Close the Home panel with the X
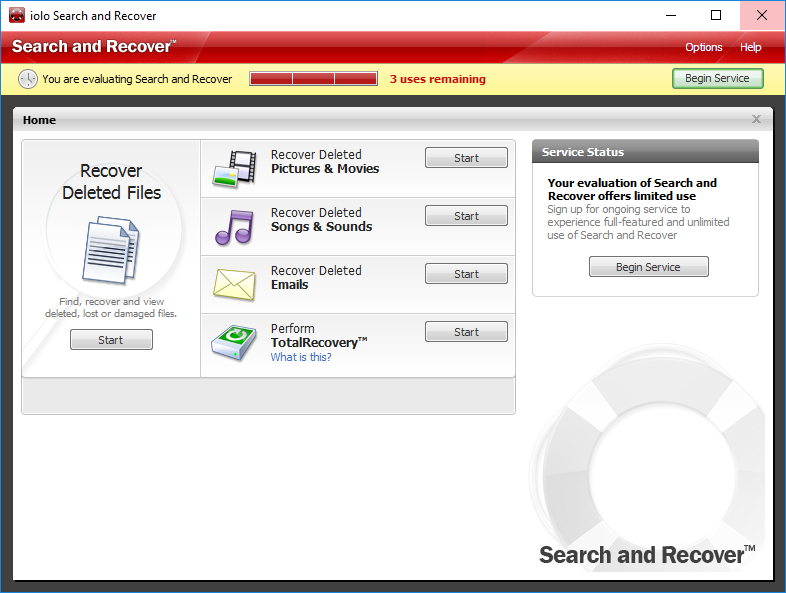 (756, 119)
